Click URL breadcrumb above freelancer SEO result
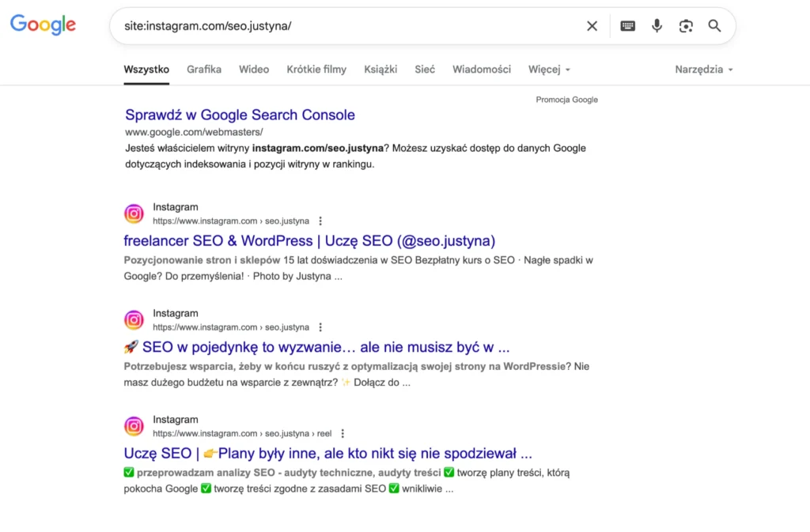The width and height of the screenshot is (810, 532). [x=231, y=221]
